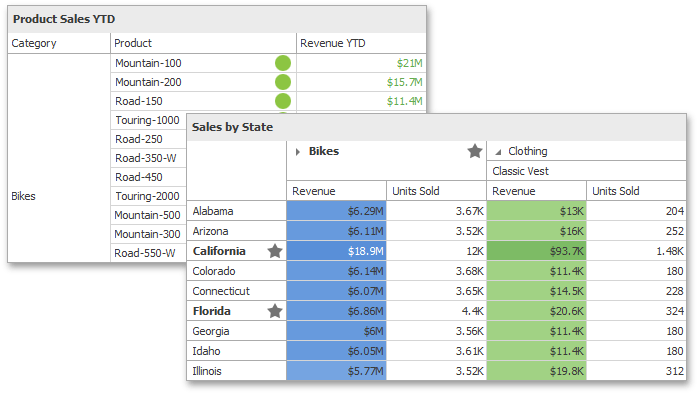Select California's green $93.7K revenue cell
This screenshot has width=700, height=396.
536,251
